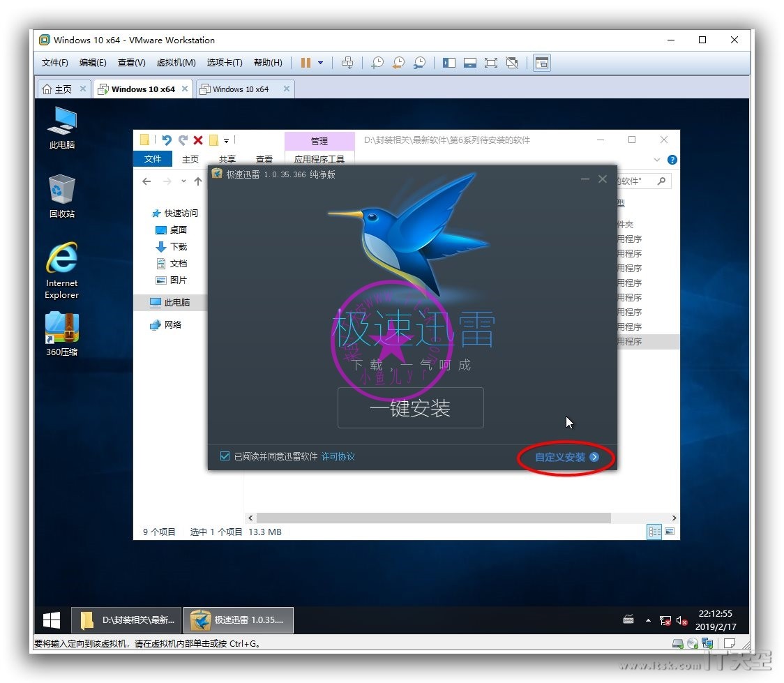
Task: Switch Explorer to details view
Action: click(x=654, y=532)
